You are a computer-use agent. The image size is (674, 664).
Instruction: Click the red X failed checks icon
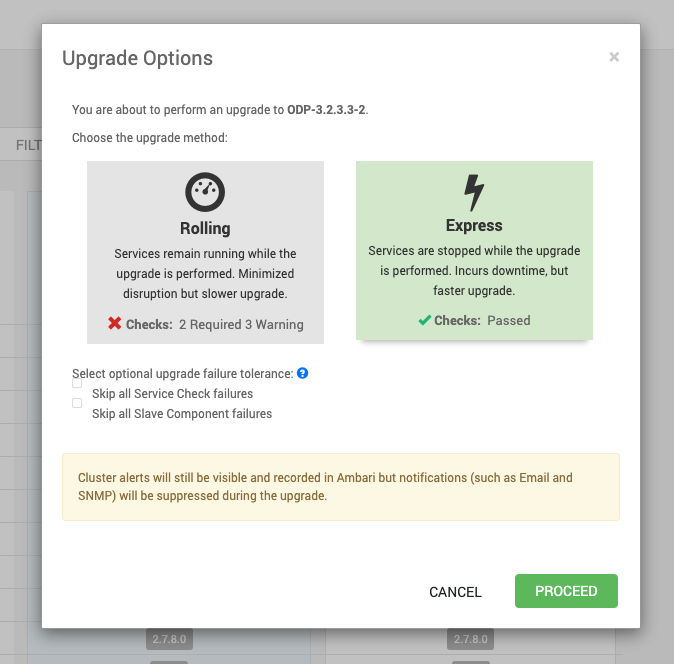[114, 323]
